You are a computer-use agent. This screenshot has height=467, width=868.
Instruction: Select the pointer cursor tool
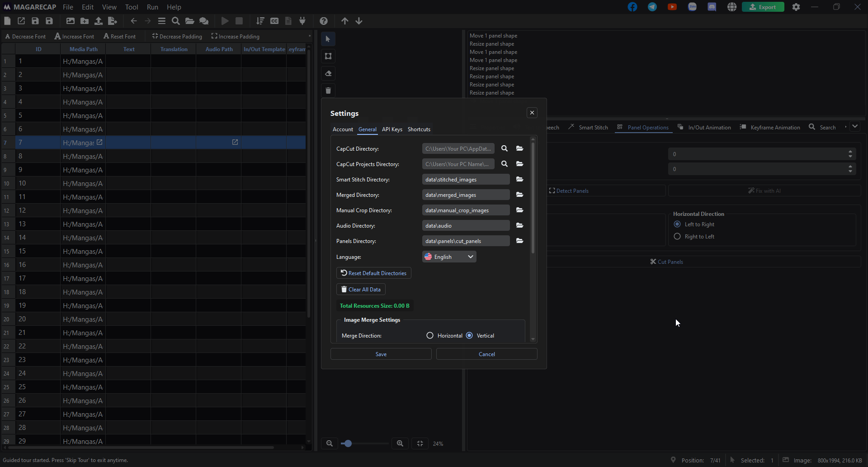coord(328,39)
